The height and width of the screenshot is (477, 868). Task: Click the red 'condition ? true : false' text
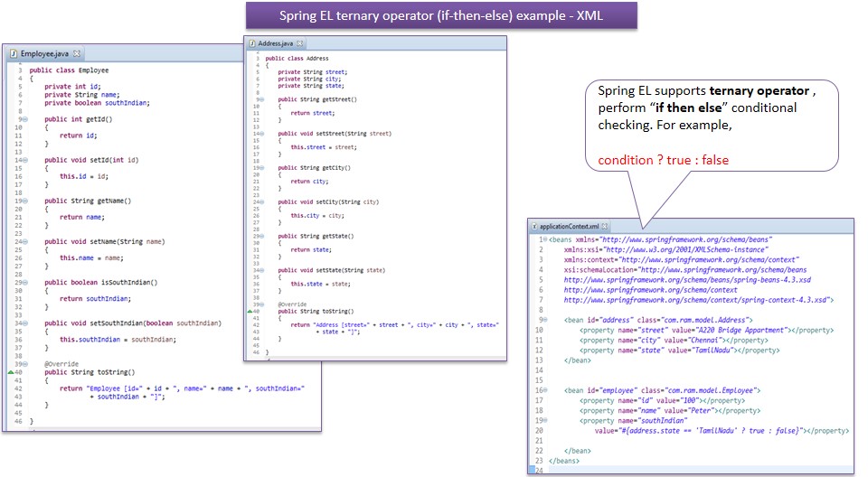(663, 160)
